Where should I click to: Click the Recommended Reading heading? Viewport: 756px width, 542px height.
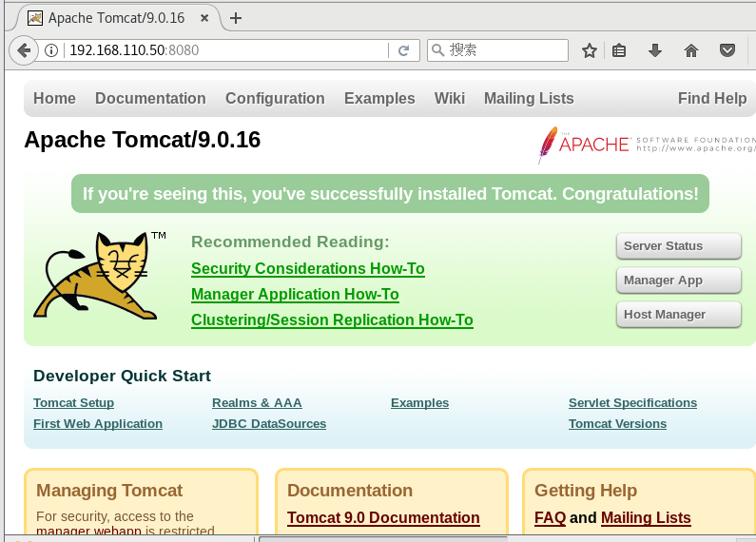[290, 242]
